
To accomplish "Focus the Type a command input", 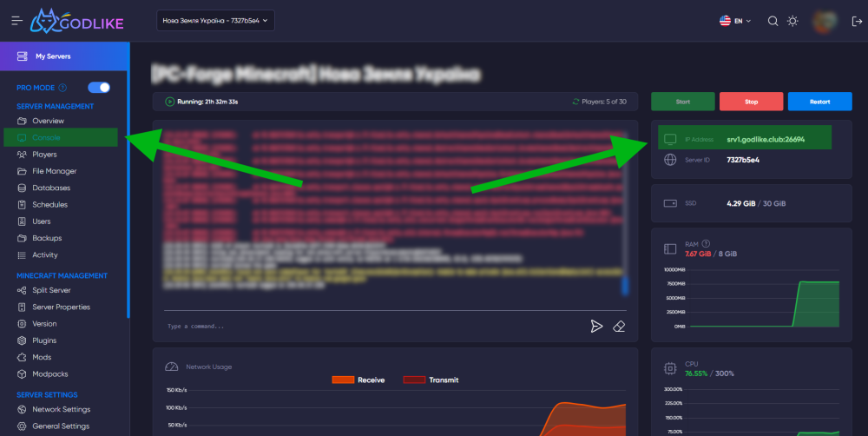I will point(373,327).
